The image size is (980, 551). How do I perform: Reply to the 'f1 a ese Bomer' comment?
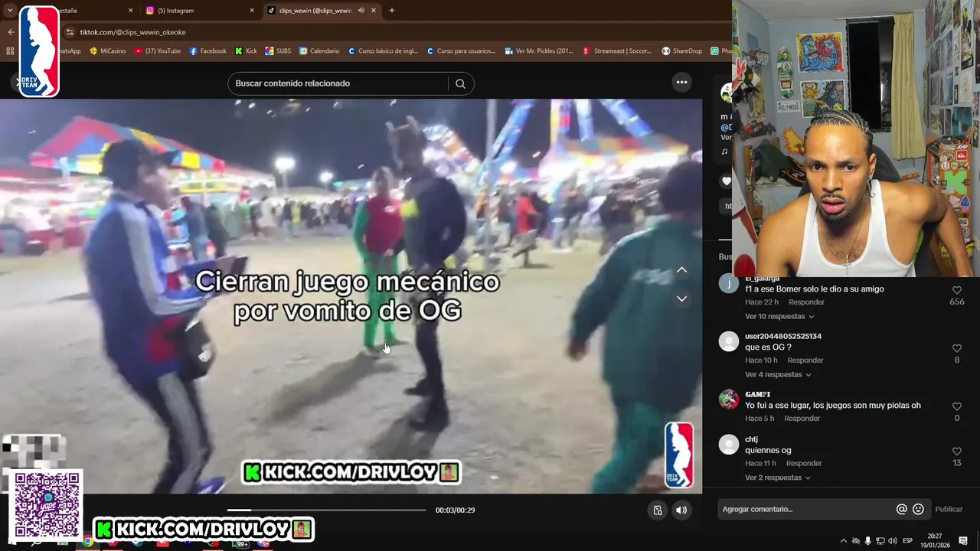pyautogui.click(x=806, y=302)
